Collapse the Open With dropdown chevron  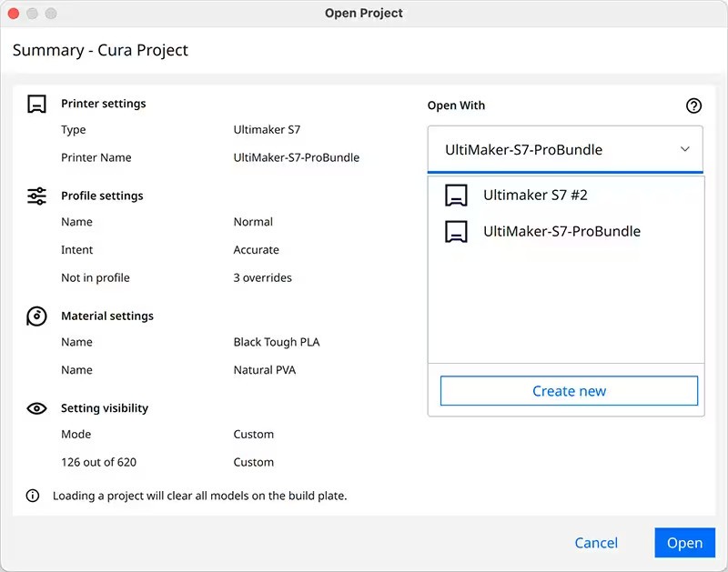tap(685, 149)
